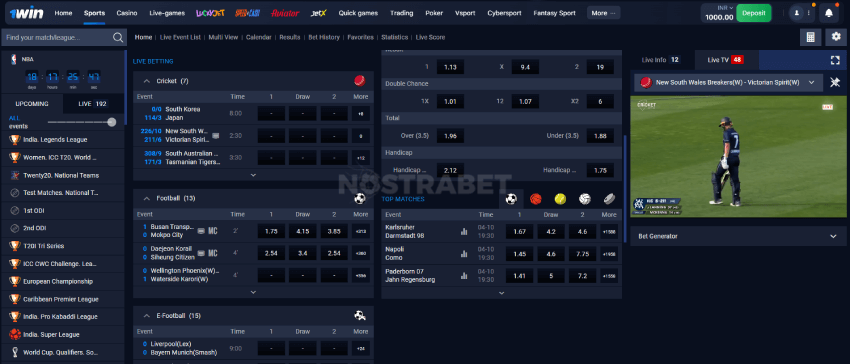Select Napoli draw odds 4.6
The height and width of the screenshot is (364, 850).
coord(551,253)
